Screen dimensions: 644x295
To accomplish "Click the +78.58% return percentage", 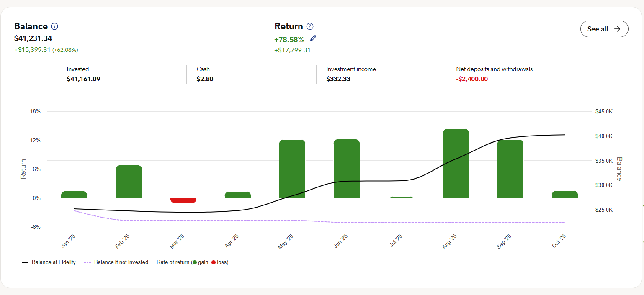I will (289, 40).
